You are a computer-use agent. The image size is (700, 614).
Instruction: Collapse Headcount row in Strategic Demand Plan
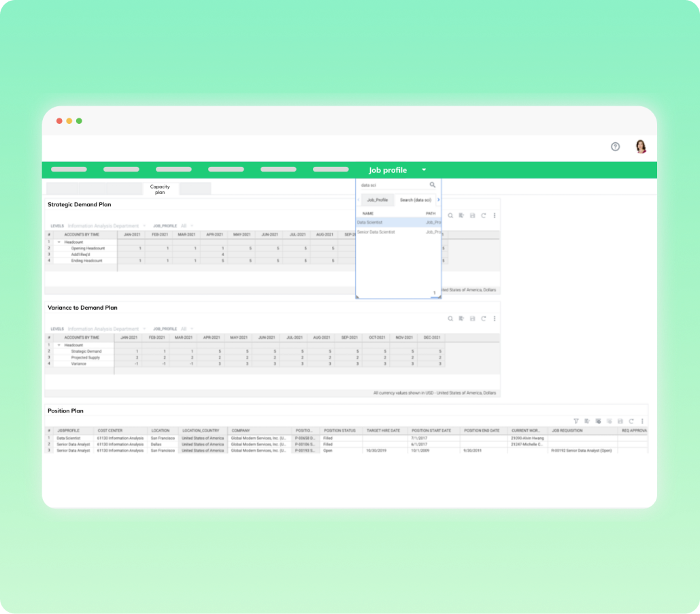[x=59, y=242]
